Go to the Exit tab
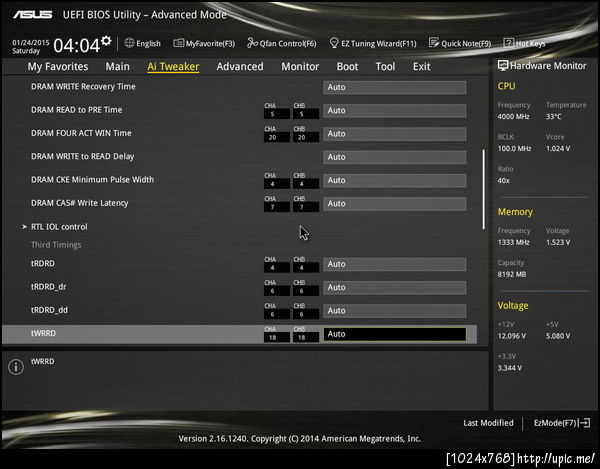This screenshot has width=600, height=469. pos(421,67)
